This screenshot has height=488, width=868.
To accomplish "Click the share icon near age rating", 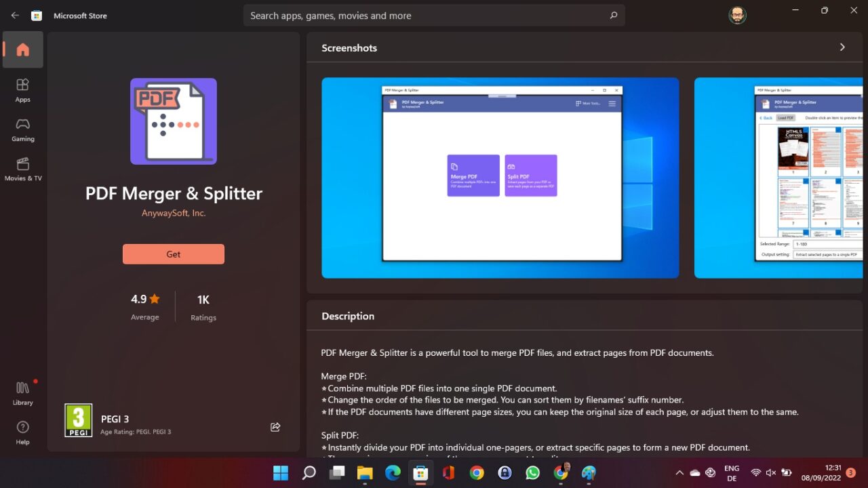I will [x=275, y=427].
